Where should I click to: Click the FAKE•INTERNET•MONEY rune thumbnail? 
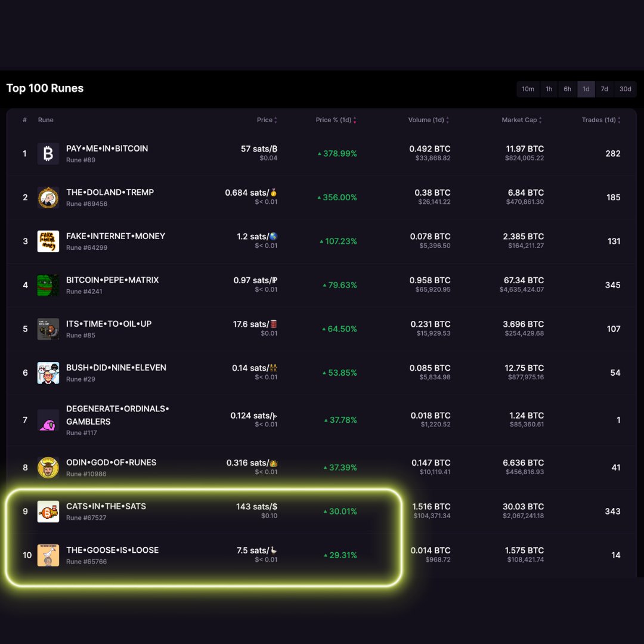pyautogui.click(x=48, y=241)
